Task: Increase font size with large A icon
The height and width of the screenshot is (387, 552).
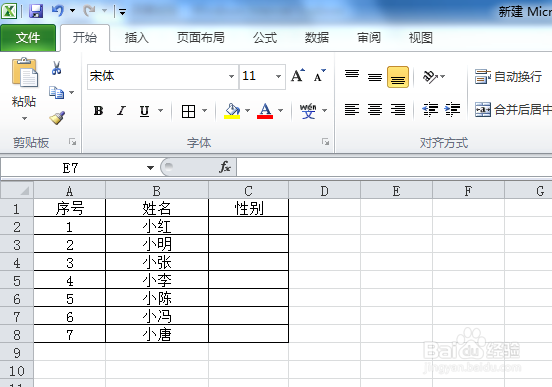Action: 297,75
